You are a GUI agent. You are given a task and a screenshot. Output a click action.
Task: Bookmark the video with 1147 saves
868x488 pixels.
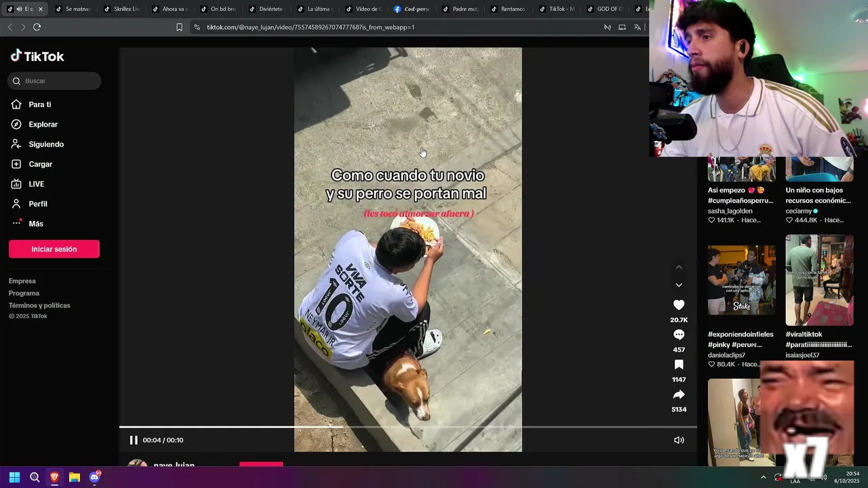click(x=679, y=365)
